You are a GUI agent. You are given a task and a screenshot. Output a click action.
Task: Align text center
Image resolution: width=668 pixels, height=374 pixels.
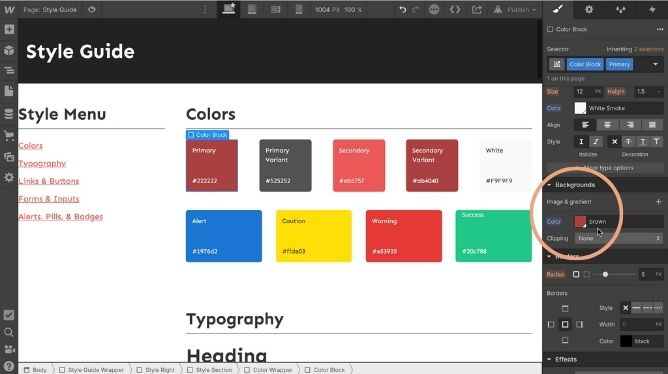point(608,125)
